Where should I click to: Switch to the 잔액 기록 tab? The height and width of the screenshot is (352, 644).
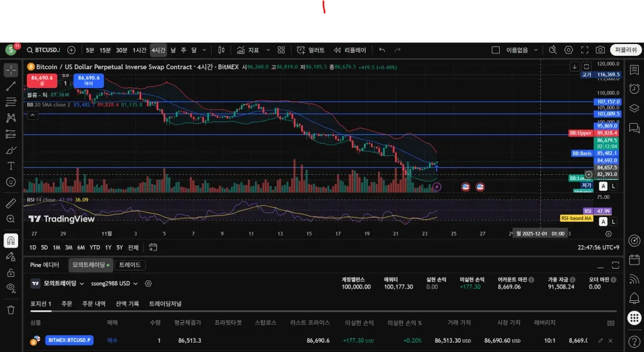pos(127,304)
